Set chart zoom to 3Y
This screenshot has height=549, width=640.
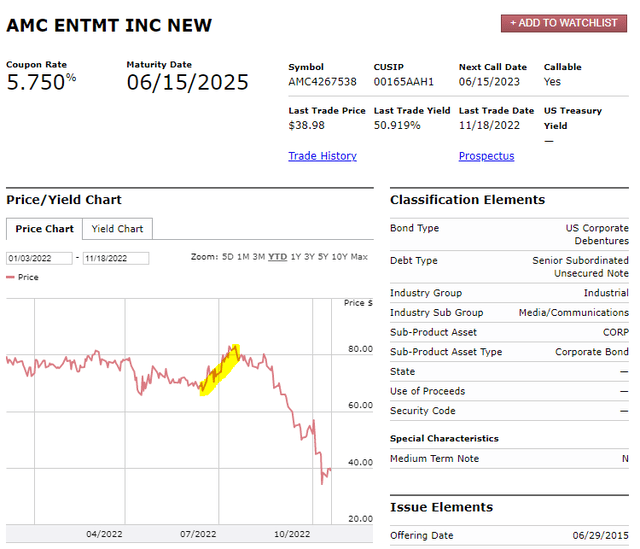point(309,257)
